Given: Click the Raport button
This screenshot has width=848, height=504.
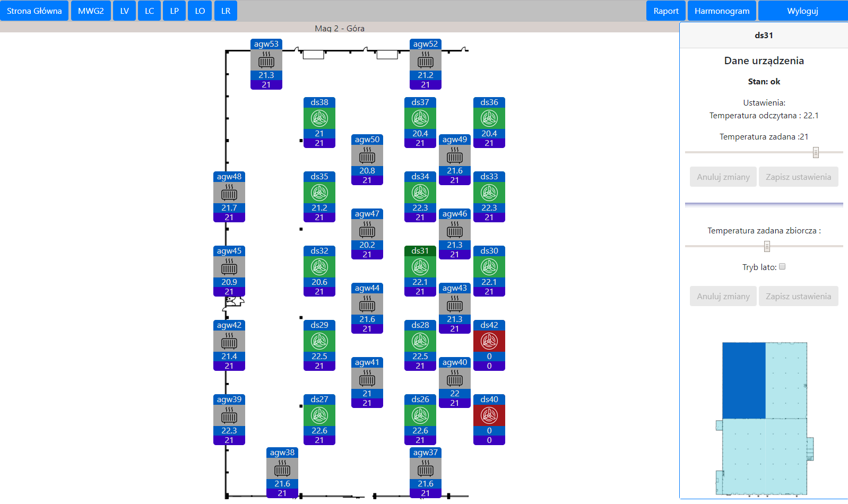Looking at the screenshot, I should click(x=665, y=11).
